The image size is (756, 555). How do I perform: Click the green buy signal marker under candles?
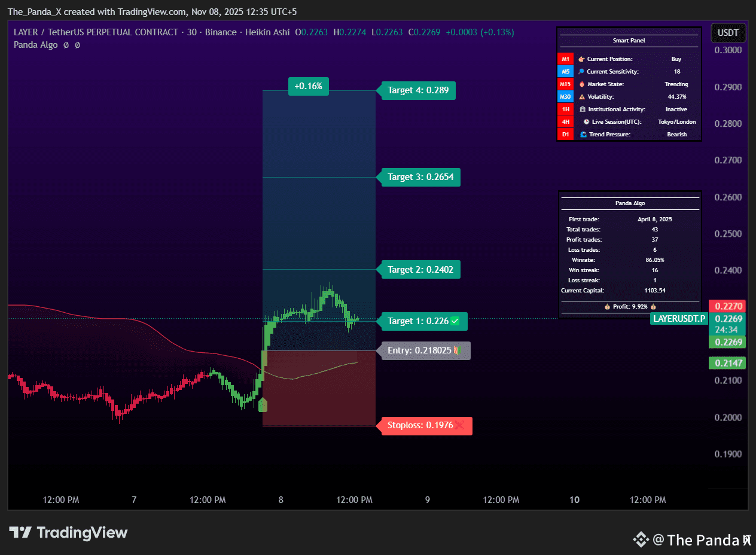tap(263, 405)
